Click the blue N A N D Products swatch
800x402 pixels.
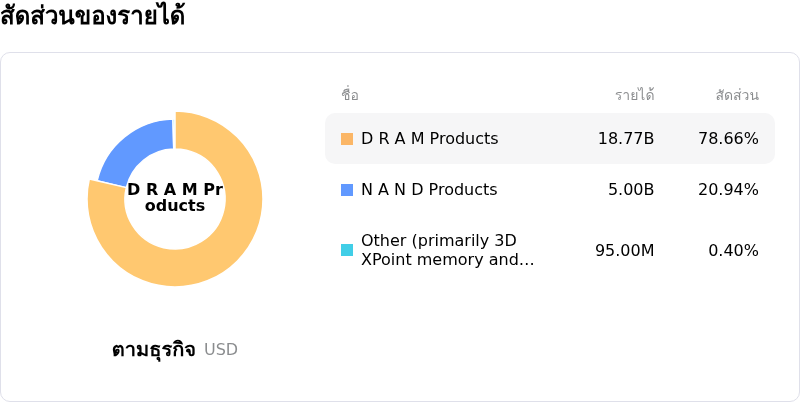click(347, 190)
